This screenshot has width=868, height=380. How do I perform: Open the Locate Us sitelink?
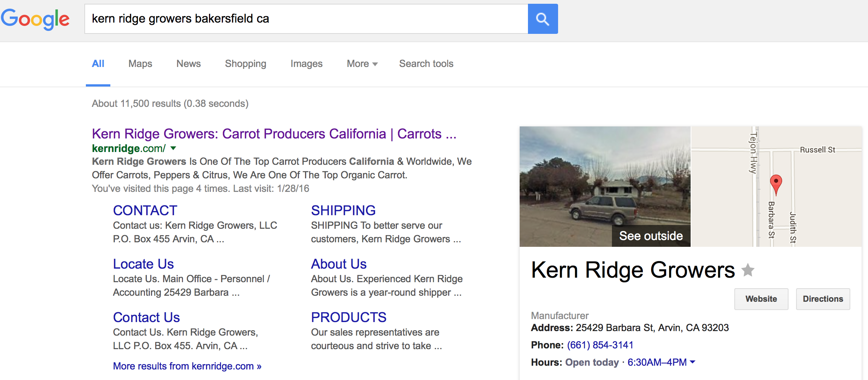click(143, 264)
